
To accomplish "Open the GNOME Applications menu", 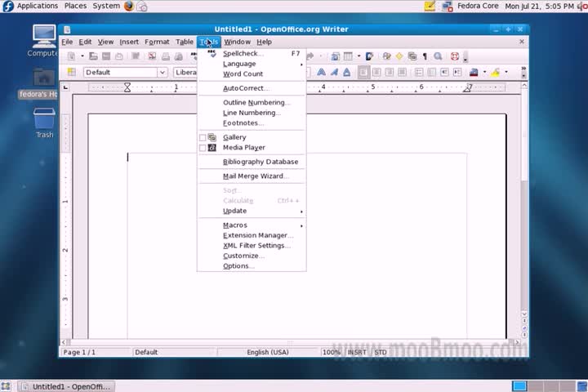I will click(x=38, y=6).
